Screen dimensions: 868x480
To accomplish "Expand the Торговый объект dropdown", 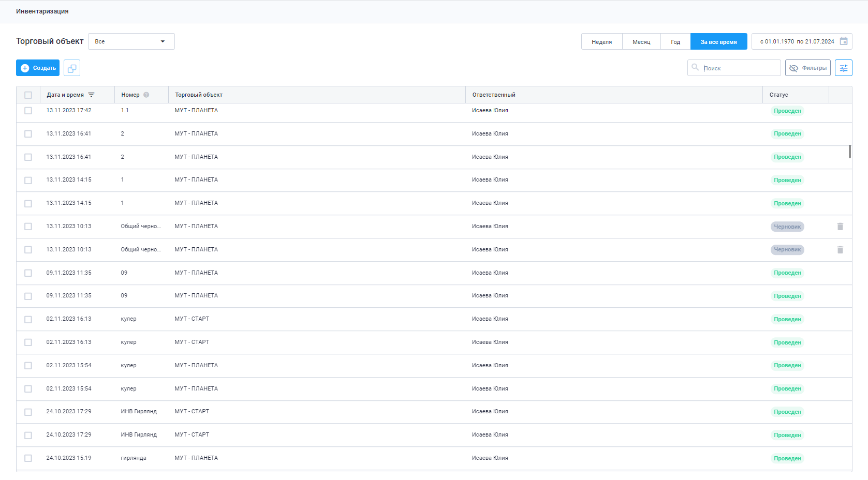I will pos(131,41).
